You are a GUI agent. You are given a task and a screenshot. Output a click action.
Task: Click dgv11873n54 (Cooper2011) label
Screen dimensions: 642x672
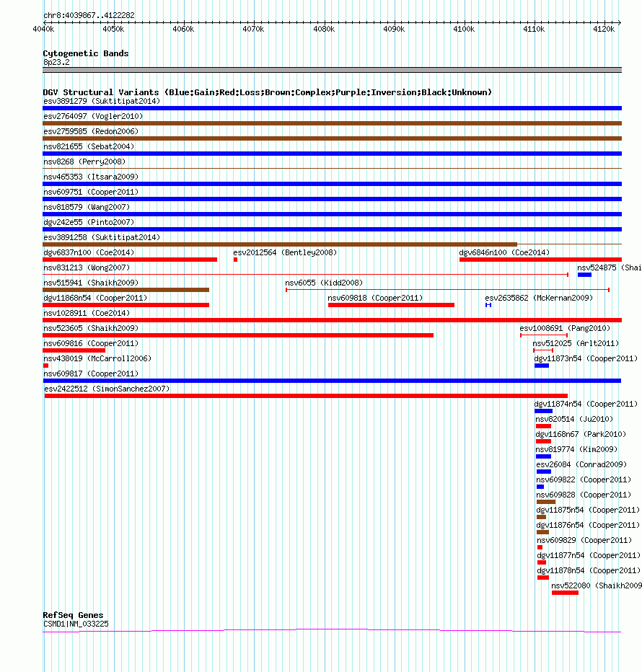pyautogui.click(x=586, y=359)
